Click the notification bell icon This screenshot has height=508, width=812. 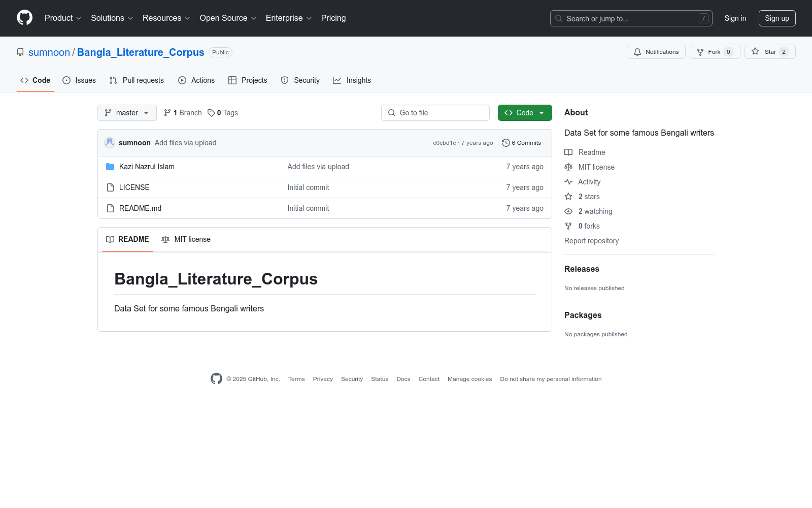[x=637, y=52]
